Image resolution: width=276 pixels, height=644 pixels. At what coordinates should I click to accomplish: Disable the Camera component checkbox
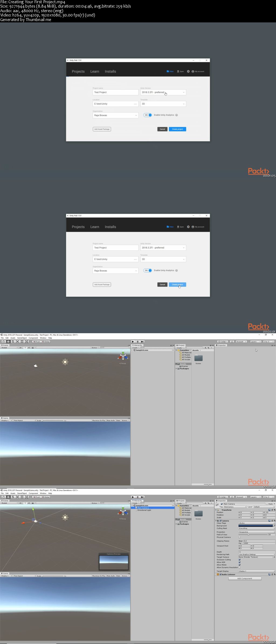[220, 521]
